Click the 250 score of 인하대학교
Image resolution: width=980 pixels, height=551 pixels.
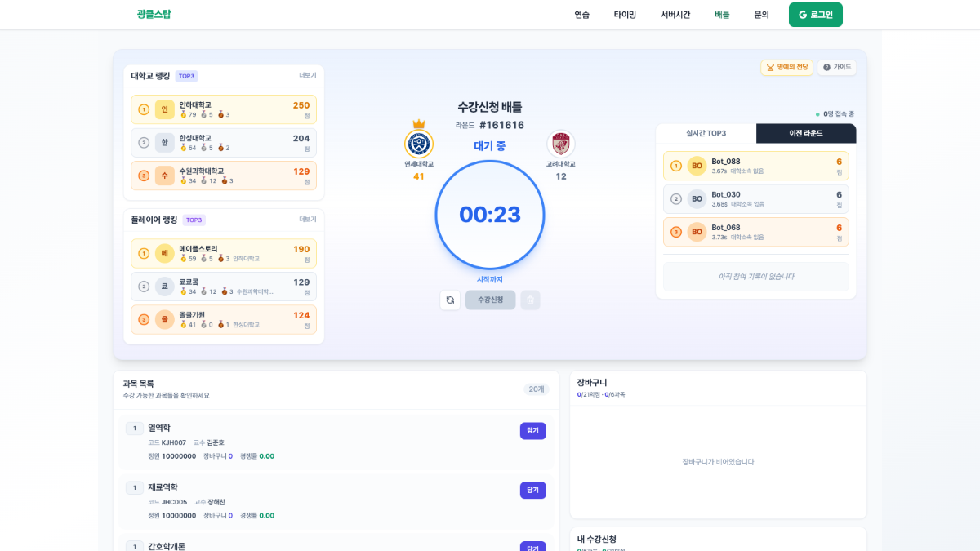[x=301, y=105]
